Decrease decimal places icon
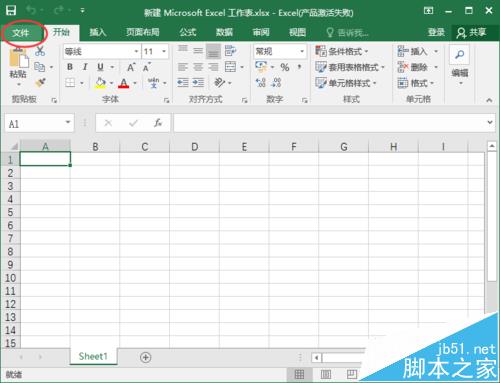The width and height of the screenshot is (500, 383). click(276, 82)
